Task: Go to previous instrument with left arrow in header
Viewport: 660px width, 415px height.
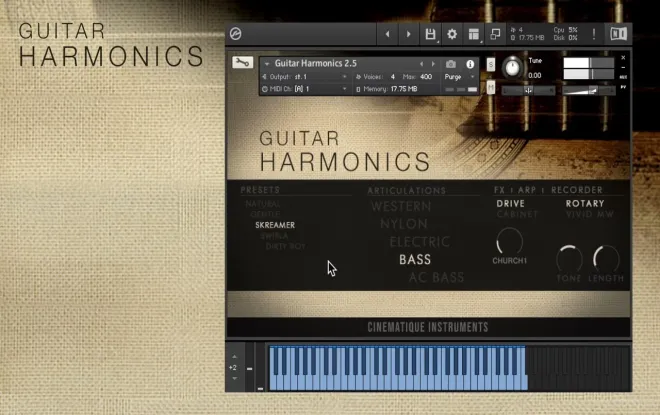Action: [388, 34]
